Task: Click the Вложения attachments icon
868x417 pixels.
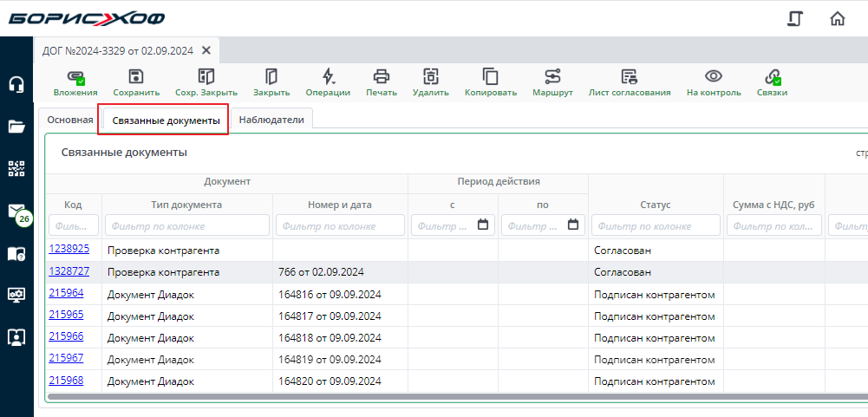Action: click(x=75, y=77)
